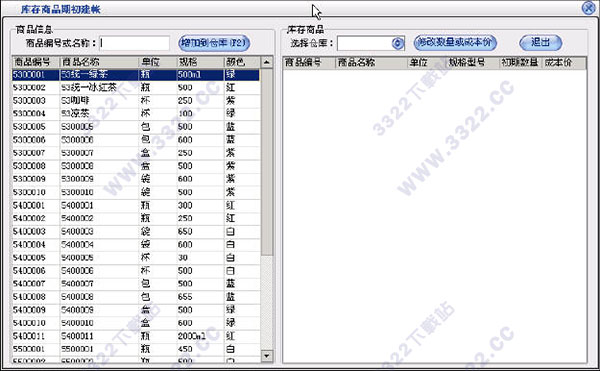Click left 商品名称 column header

click(99, 62)
